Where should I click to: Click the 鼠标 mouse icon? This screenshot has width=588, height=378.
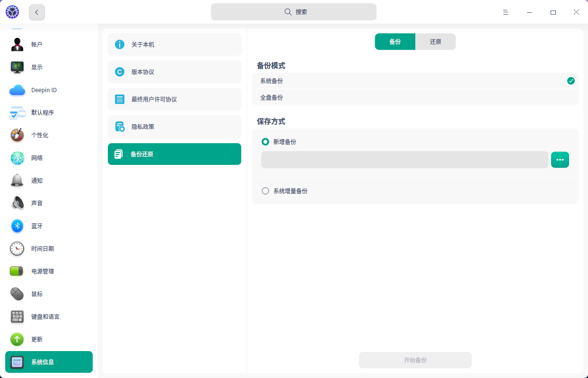[x=18, y=294]
